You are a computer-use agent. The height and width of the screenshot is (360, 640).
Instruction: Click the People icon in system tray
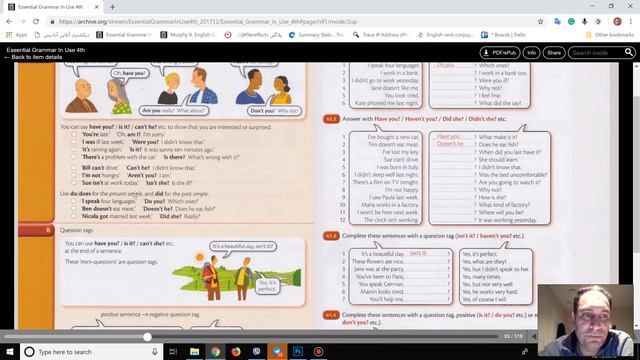[x=525, y=351]
